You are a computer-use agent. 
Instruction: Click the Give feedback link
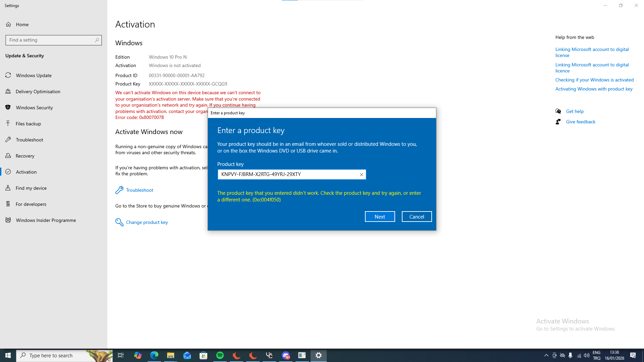tap(581, 122)
